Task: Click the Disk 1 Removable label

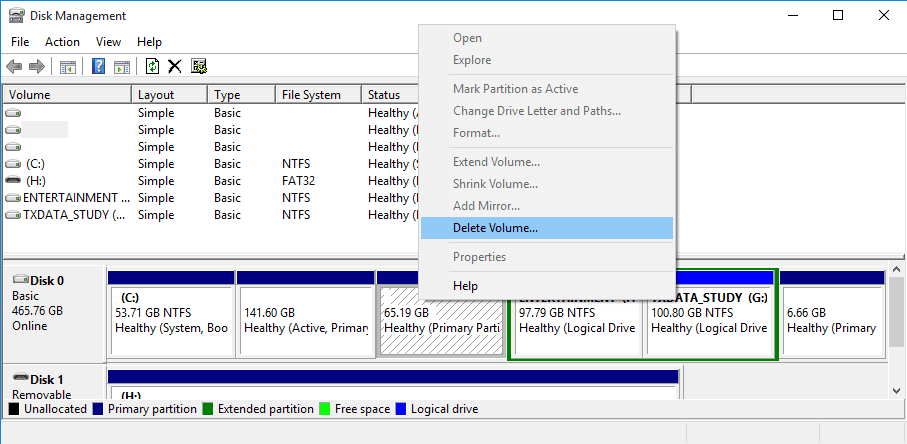Action: pyautogui.click(x=42, y=395)
